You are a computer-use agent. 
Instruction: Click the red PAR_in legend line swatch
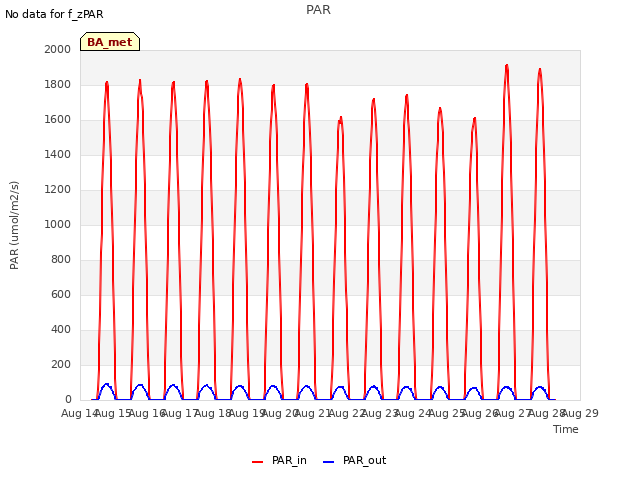258,462
